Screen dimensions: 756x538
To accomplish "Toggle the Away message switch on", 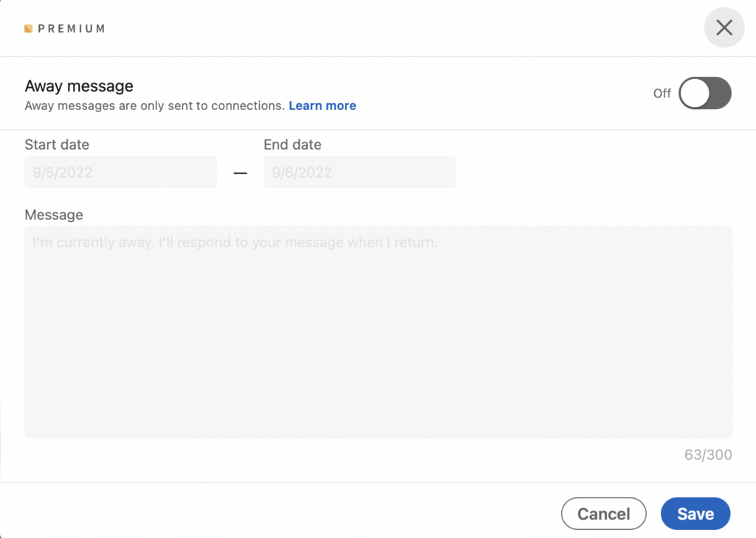I will click(704, 94).
